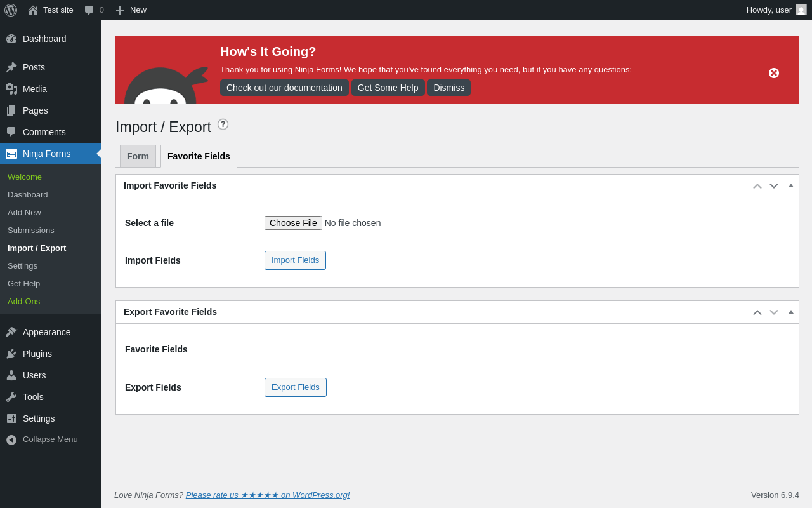This screenshot has height=508, width=812.
Task: Move Import Favorite Fields panel down
Action: point(774,186)
